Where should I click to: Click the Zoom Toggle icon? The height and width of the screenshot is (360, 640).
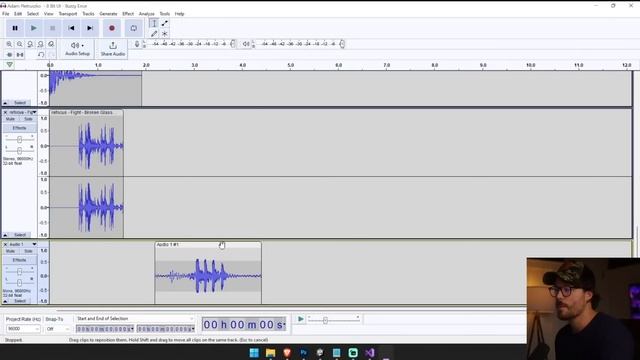click(51, 44)
